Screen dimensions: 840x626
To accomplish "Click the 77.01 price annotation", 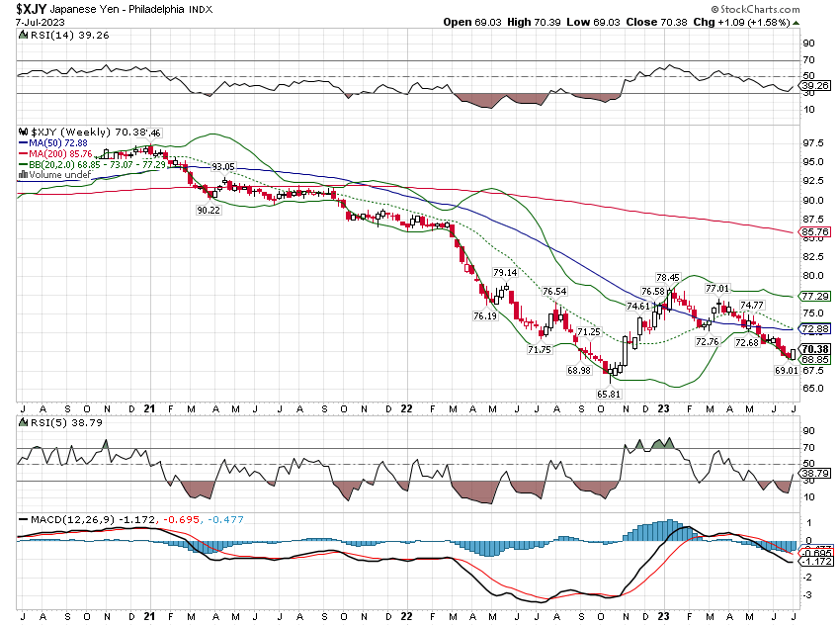I will pos(717,289).
